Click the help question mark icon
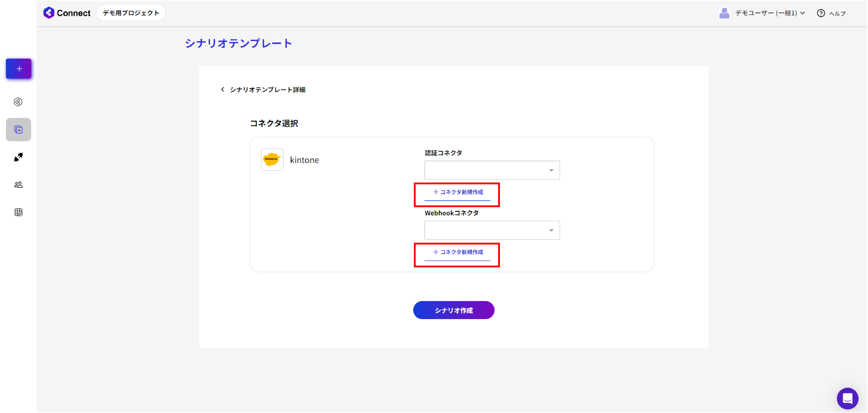 [821, 13]
